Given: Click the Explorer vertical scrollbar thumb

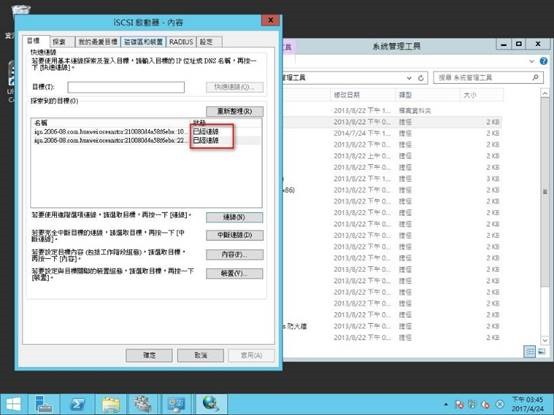Looking at the screenshot, I should (545, 192).
